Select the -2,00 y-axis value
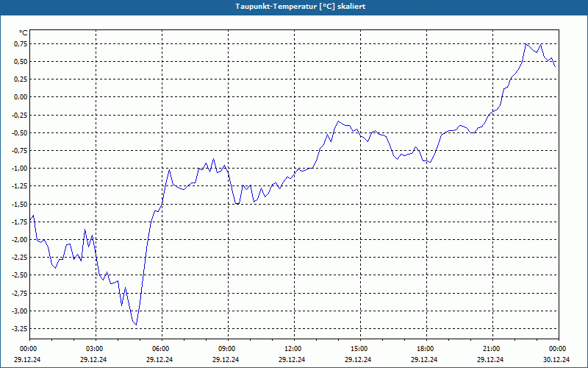Screen dimensions: 588x368 point(20,240)
